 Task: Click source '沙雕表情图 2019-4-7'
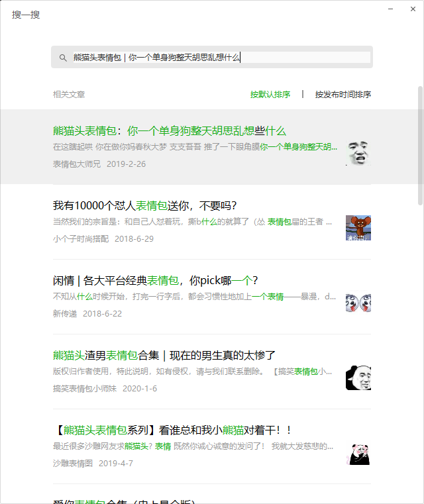click(93, 464)
